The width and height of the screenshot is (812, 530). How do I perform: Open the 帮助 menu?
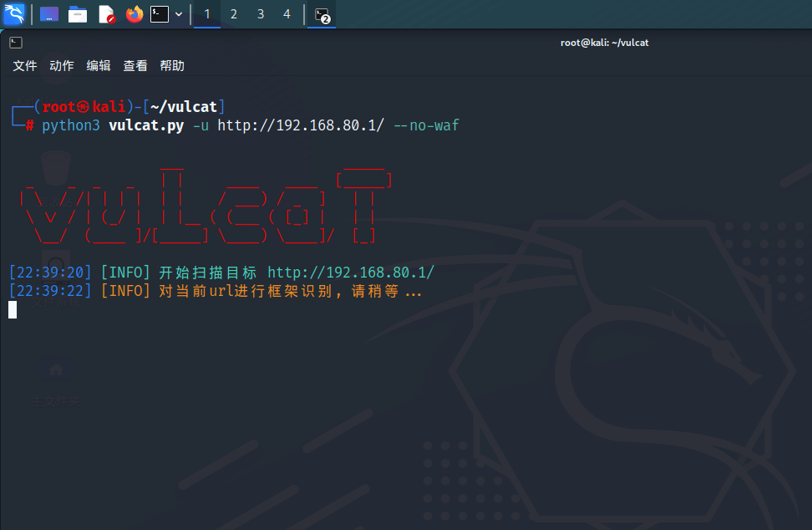point(172,66)
